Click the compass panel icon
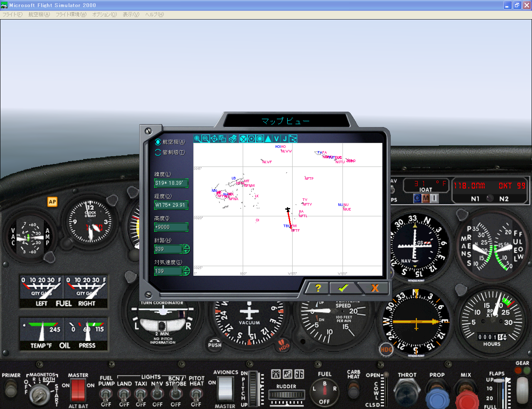Screen dimensions: 532x409 pos(299,374)
